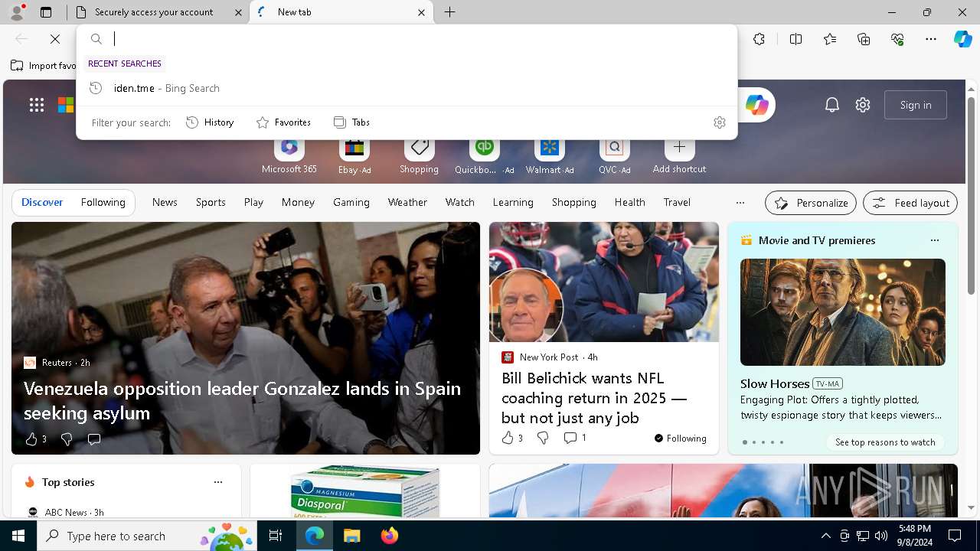The height and width of the screenshot is (551, 980).
Task: Expand more feed categories ellipsis
Action: click(x=740, y=203)
